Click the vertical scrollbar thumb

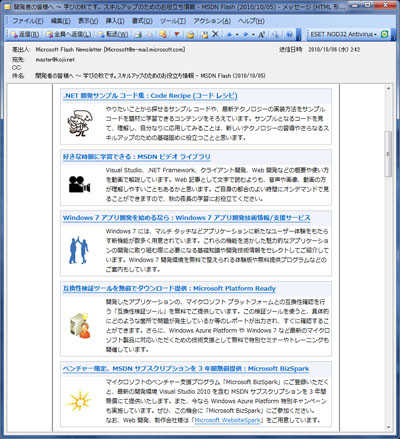[x=388, y=154]
